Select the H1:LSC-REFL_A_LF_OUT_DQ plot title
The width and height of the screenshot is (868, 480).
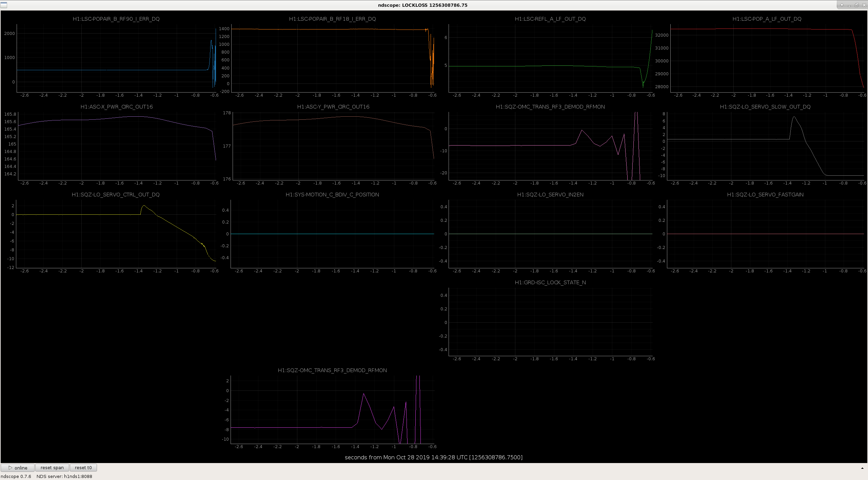[550, 19]
